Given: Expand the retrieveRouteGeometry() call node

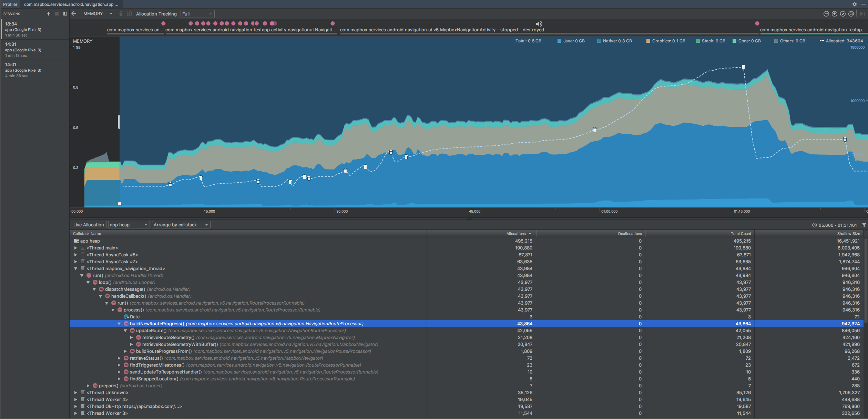Looking at the screenshot, I should (x=132, y=337).
